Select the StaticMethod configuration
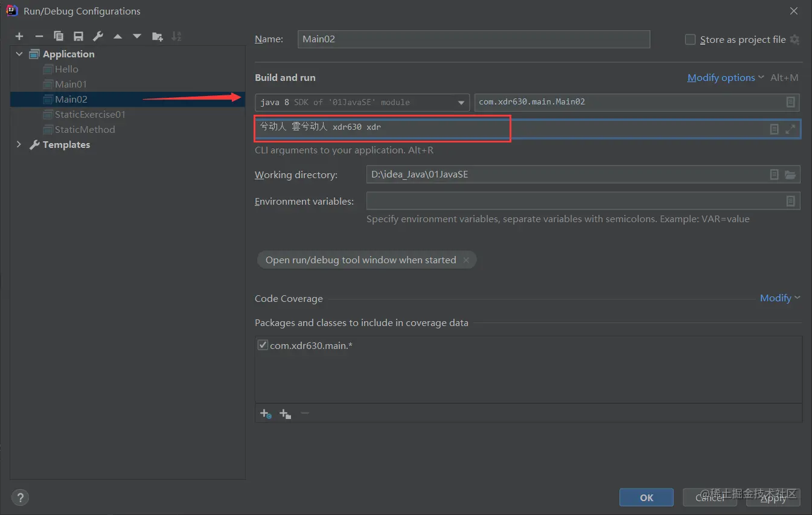The width and height of the screenshot is (812, 515). tap(85, 129)
